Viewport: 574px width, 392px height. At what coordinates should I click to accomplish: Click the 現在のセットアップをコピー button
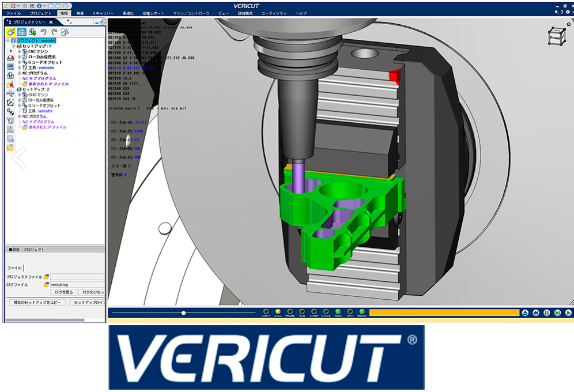[37, 302]
